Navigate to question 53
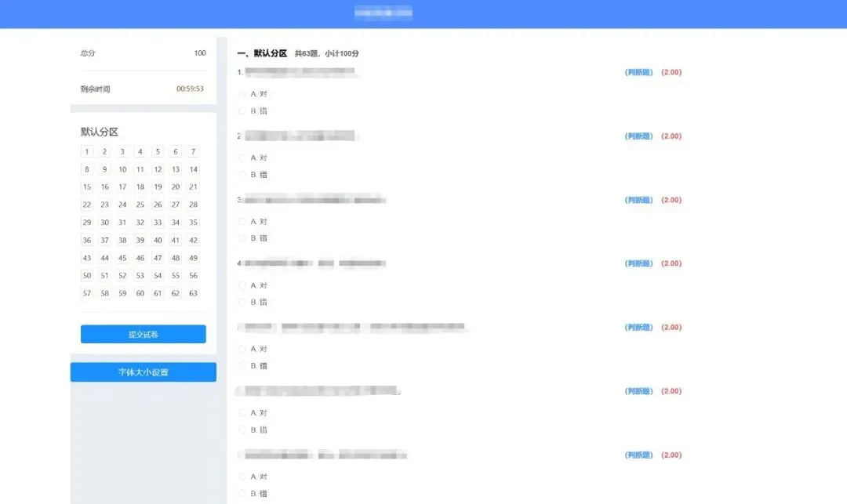Screen dimensions: 847x504 (x=140, y=275)
